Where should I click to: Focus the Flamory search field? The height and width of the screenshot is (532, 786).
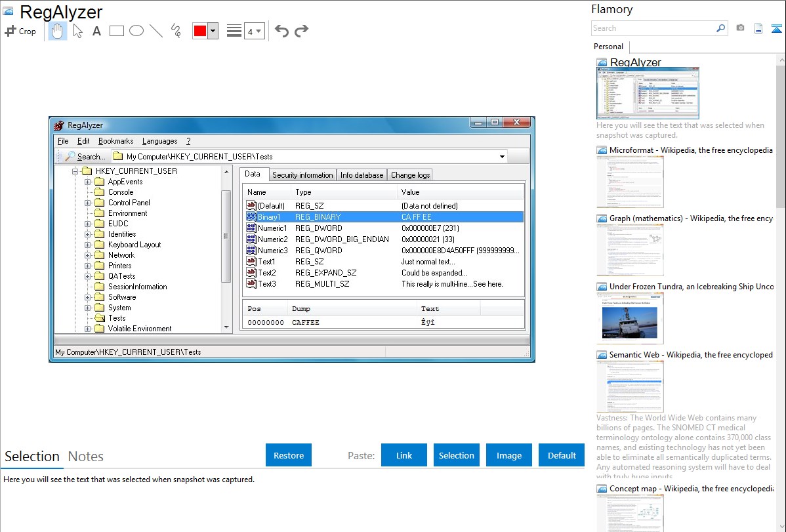[x=653, y=28]
